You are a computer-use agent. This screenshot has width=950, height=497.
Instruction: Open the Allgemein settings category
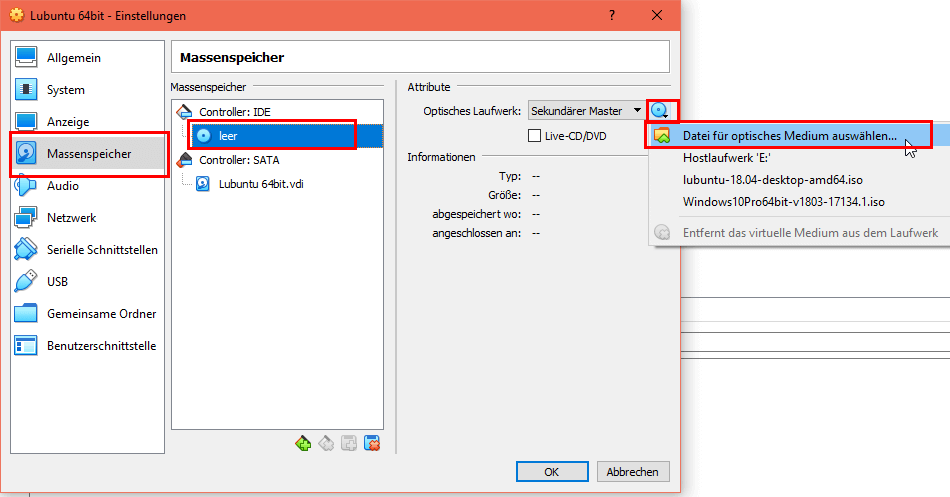(x=87, y=58)
